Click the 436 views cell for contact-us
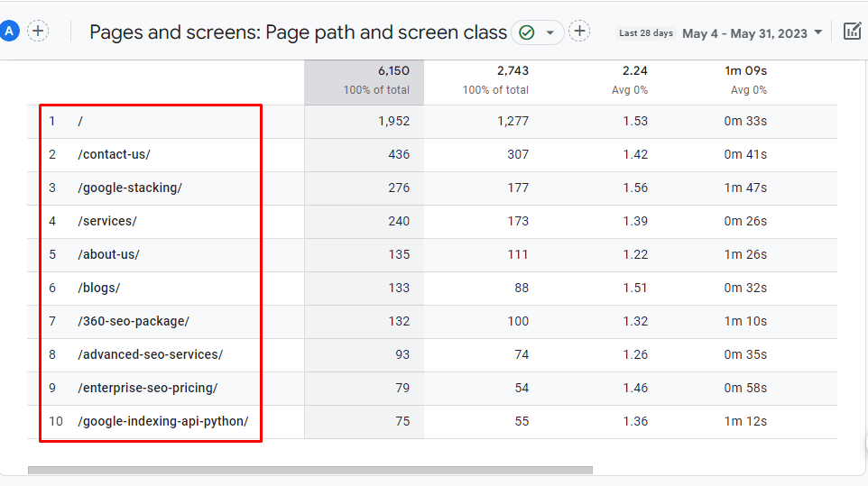The height and width of the screenshot is (486, 868). tap(399, 154)
